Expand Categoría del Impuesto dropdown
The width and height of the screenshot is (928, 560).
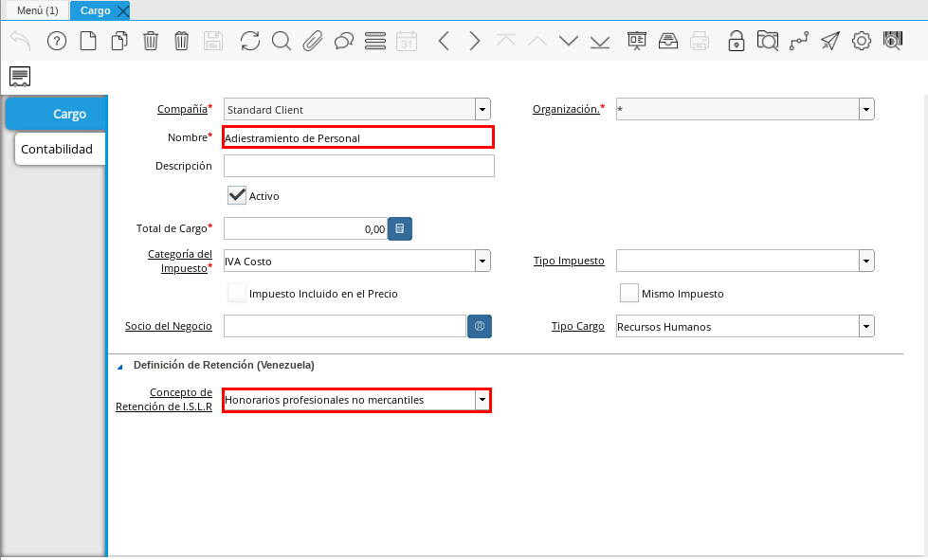pyautogui.click(x=482, y=261)
